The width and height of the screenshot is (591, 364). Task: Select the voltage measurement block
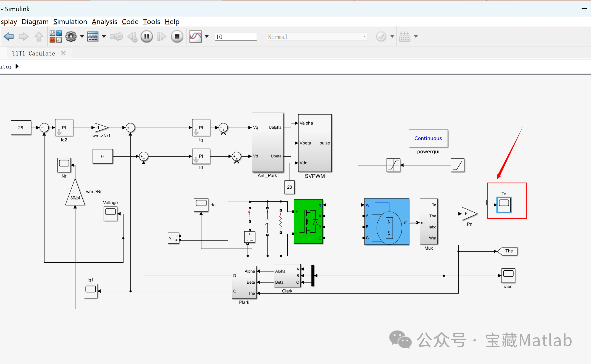click(x=174, y=238)
